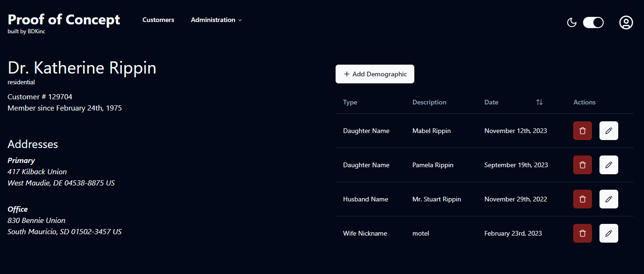Edit the Mr. Stuart Rippin entry
644x274 pixels.
pyautogui.click(x=608, y=199)
